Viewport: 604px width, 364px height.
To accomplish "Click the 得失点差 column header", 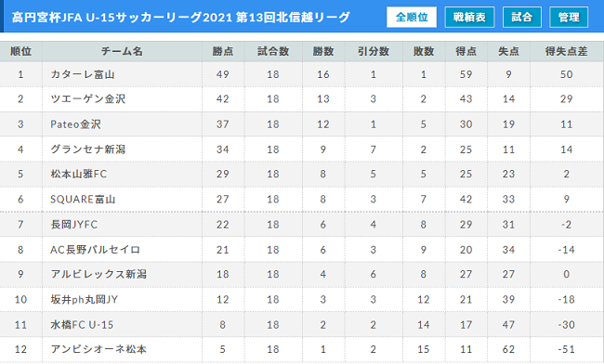I will pyautogui.click(x=566, y=52).
